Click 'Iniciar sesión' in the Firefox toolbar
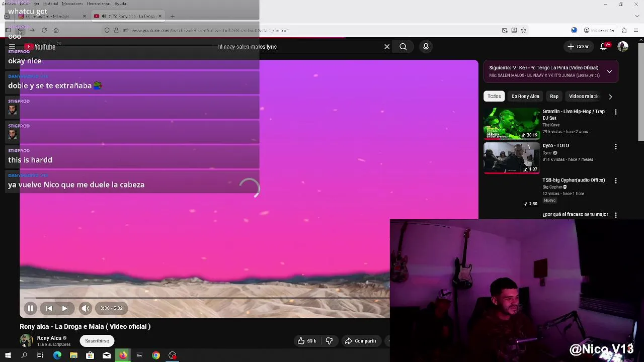Image resolution: width=644 pixels, height=362 pixels. point(599,31)
